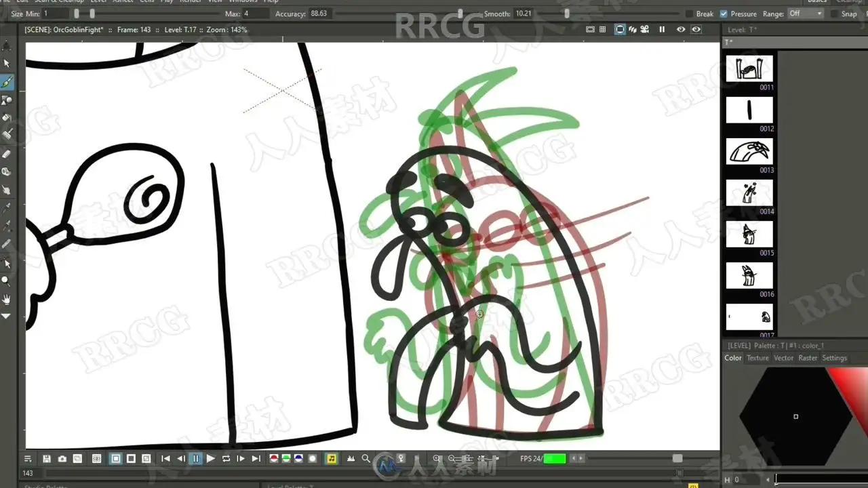Viewport: 868px width, 488px height.
Task: Click the snapshot camera icon
Action: tap(62, 459)
